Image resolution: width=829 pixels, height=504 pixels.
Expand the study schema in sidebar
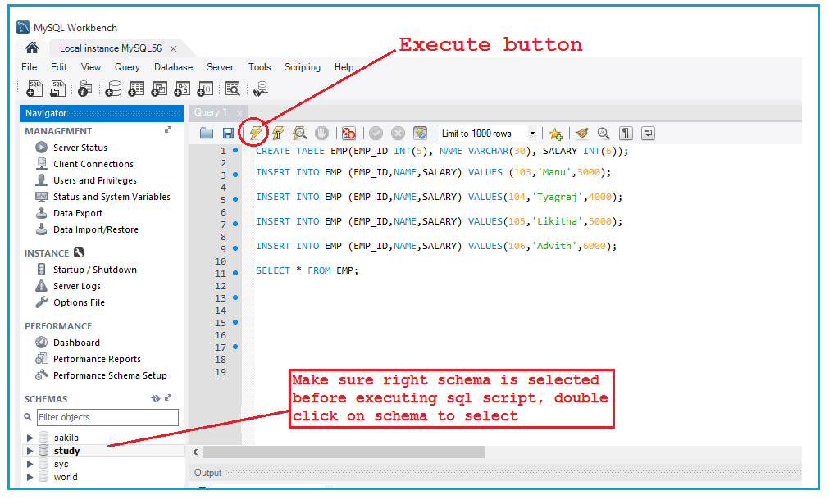click(30, 450)
